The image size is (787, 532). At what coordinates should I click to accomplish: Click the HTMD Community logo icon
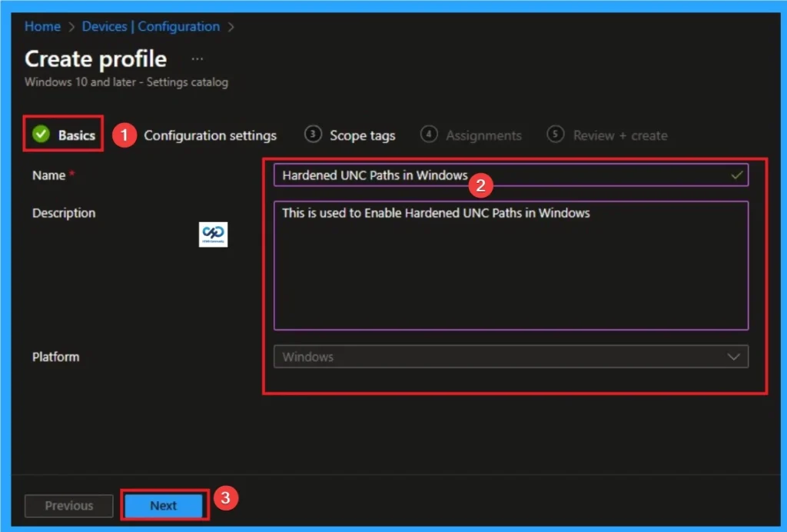tap(213, 235)
